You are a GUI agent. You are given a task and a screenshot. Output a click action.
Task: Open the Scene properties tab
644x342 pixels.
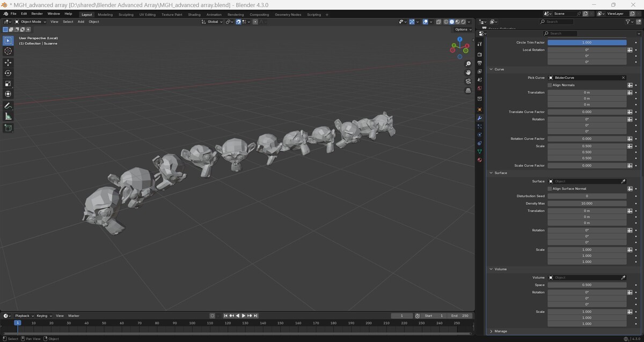point(480,80)
